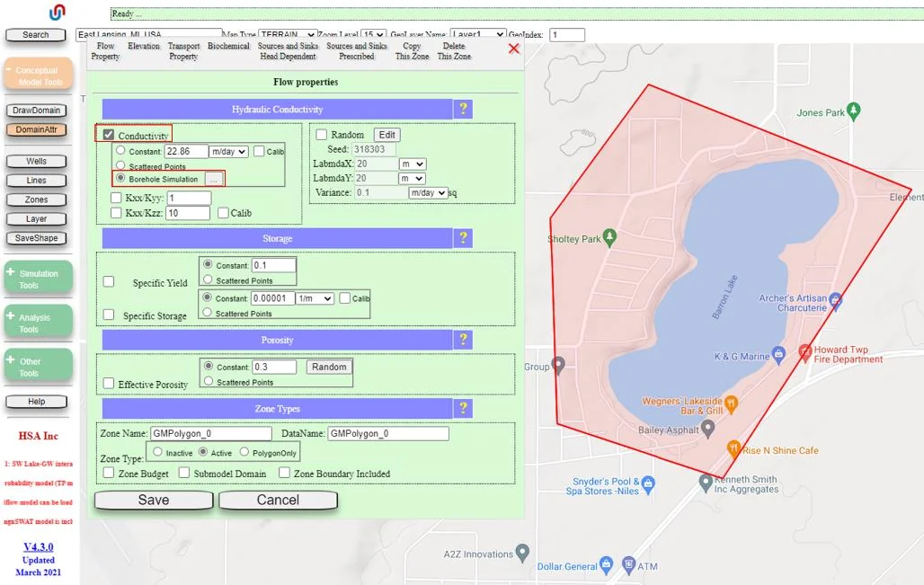Click Copy This Zone
Image resolution: width=924 pixels, height=585 pixels.
(412, 51)
